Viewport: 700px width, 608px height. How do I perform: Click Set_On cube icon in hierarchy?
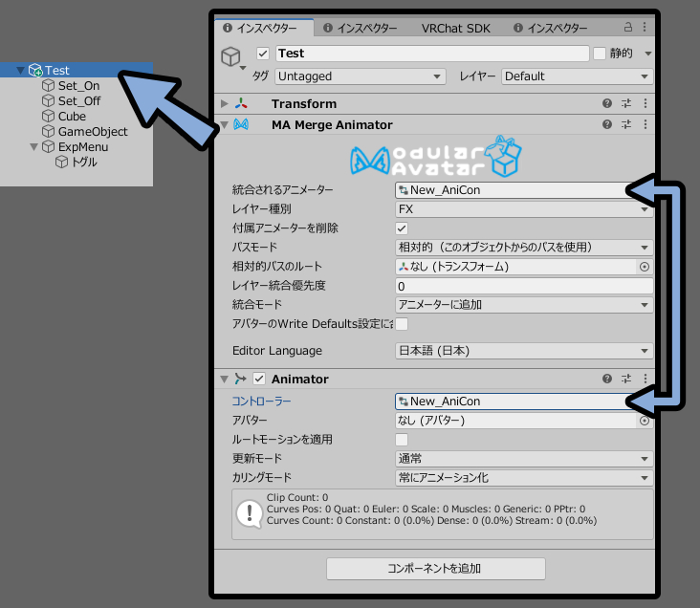[x=48, y=85]
